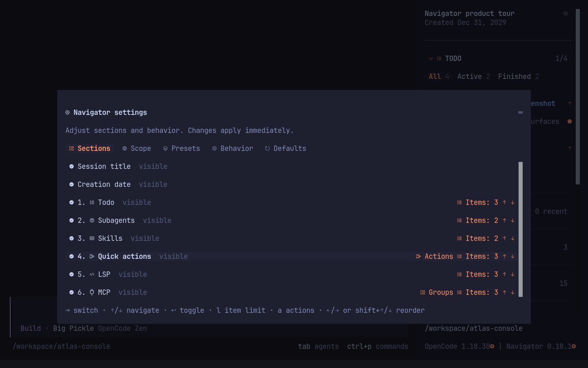Move the Todo section down

pos(512,202)
